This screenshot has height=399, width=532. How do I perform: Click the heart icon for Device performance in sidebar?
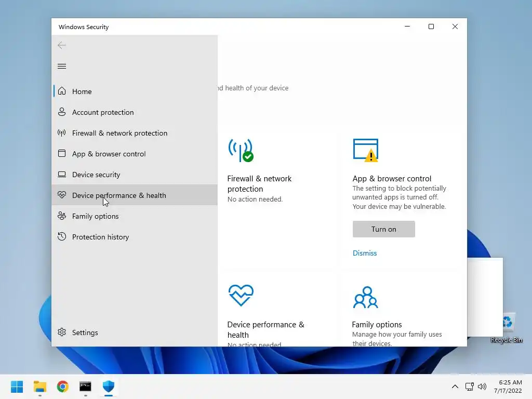62,195
